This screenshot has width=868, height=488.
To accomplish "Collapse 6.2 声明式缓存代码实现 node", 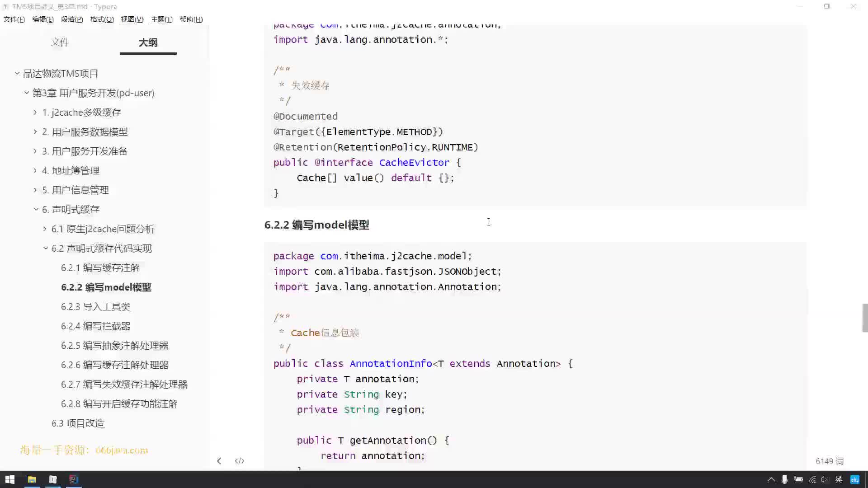I will tap(45, 248).
